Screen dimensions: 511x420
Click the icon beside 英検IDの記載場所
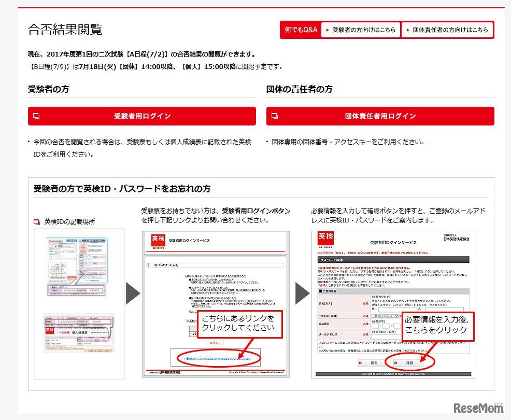(37, 222)
